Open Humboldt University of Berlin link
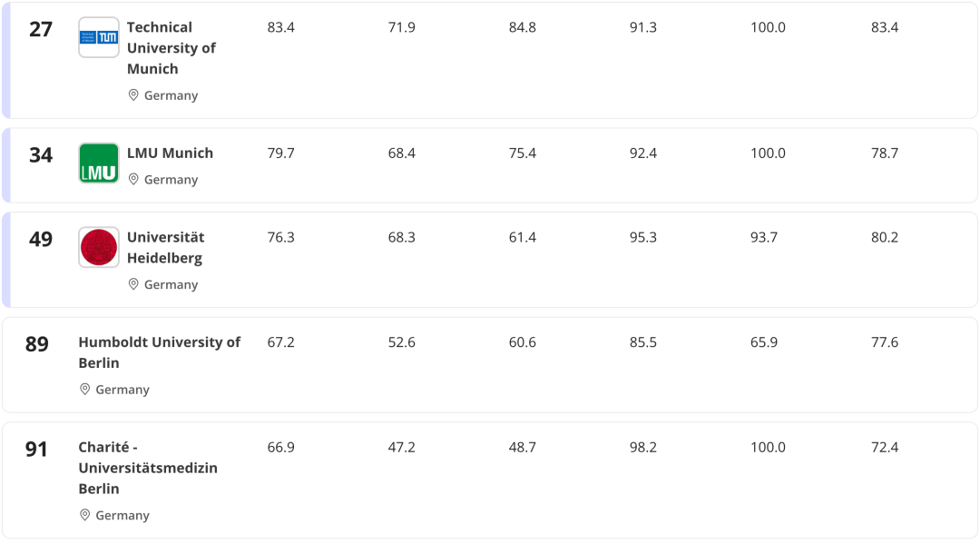Screen dimensions: 980x544 (159, 352)
